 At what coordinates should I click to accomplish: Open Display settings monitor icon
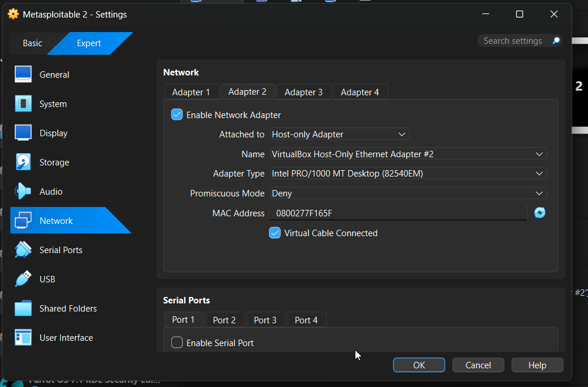pyautogui.click(x=23, y=133)
